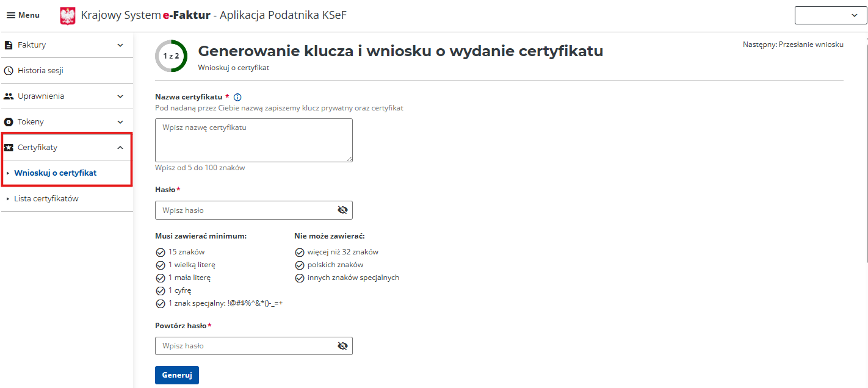Click the Historia sesji clock icon
The image size is (868, 388).
(9, 71)
